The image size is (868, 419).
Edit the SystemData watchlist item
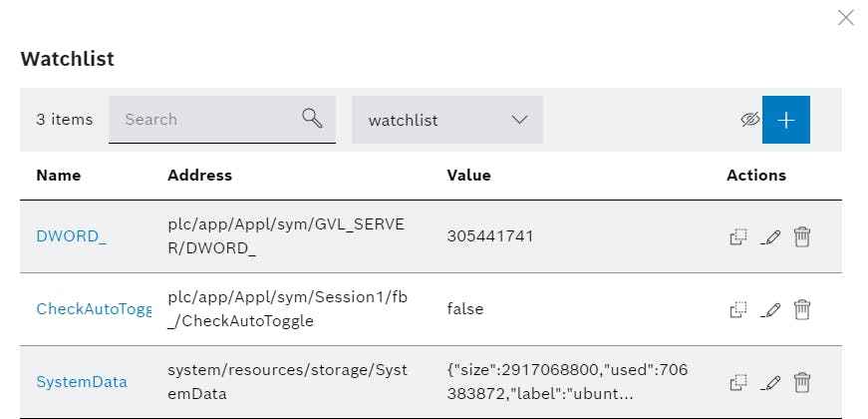pos(770,382)
